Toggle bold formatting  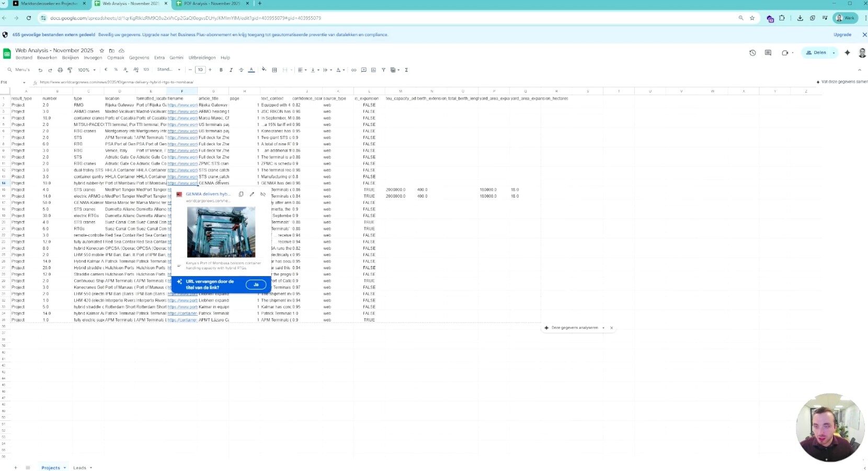pyautogui.click(x=221, y=70)
